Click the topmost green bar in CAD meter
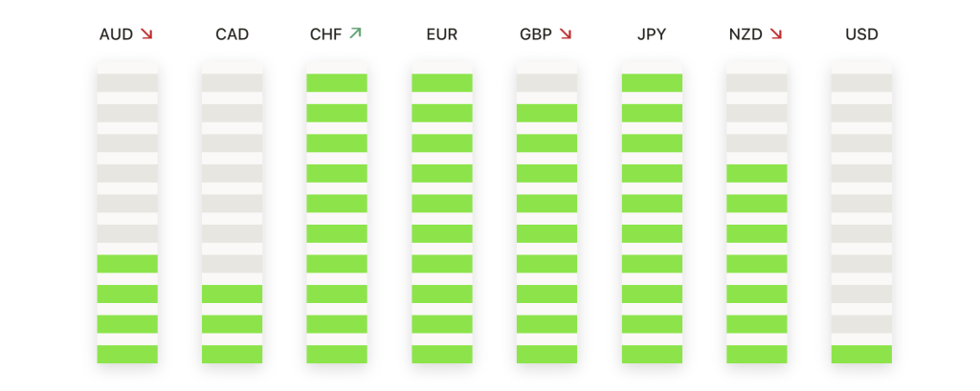The height and width of the screenshot is (391, 980). (232, 293)
